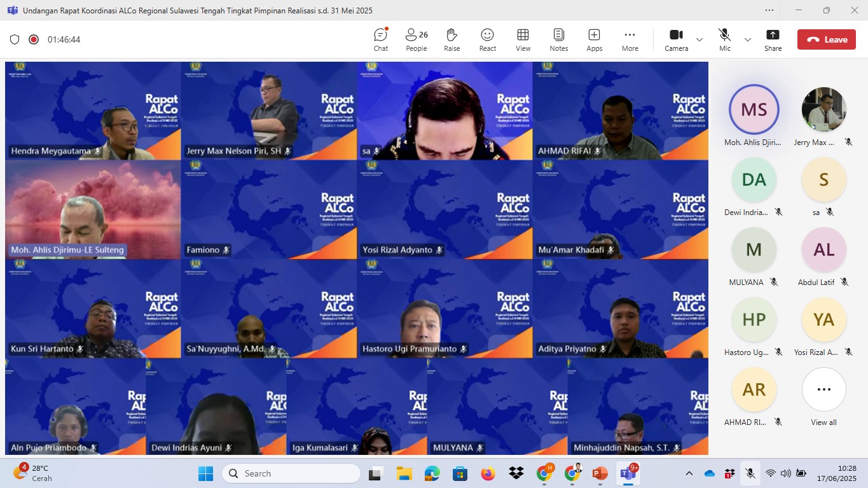Toggle the Camera on or off
868x488 pixels.
pyautogui.click(x=676, y=39)
